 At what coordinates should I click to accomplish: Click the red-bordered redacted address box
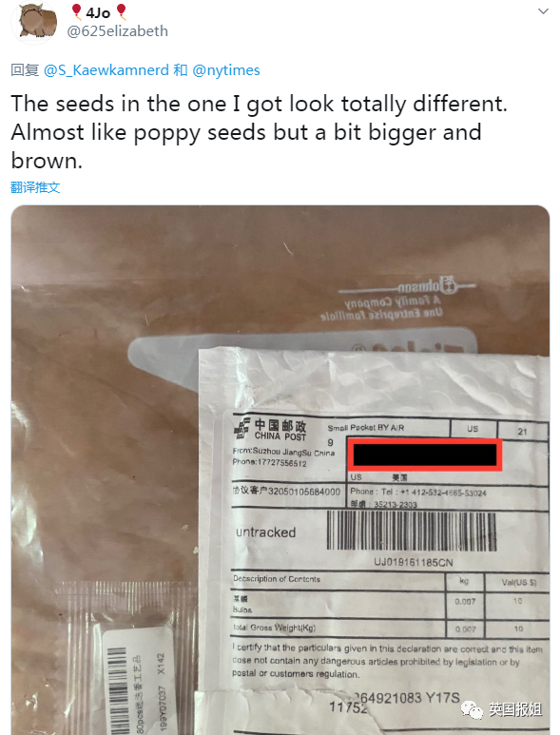click(425, 455)
